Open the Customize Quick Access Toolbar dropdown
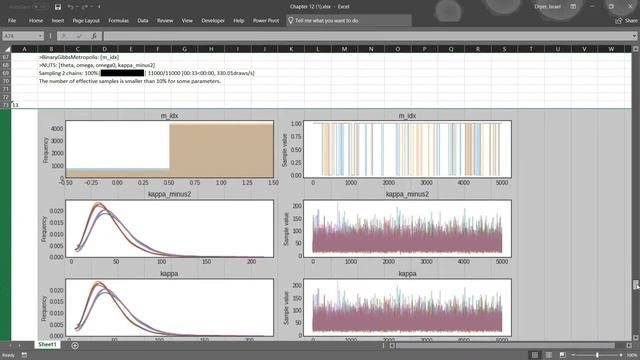The image size is (640, 360). pyautogui.click(x=99, y=7)
